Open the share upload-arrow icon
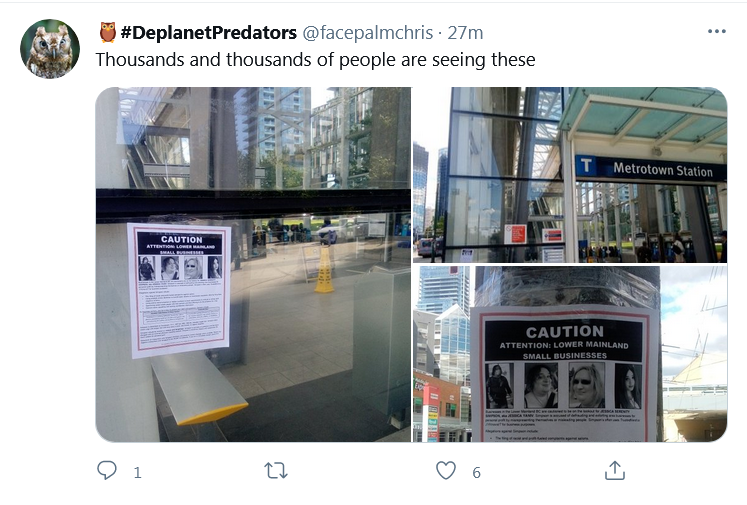This screenshot has width=747, height=505. click(615, 471)
